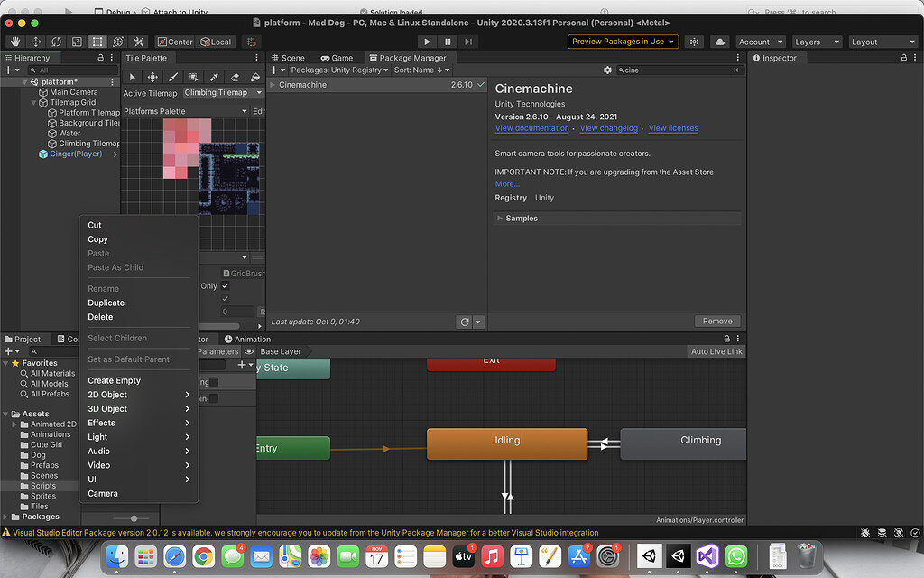Image resolution: width=924 pixels, height=578 pixels.
Task: Select the Paint Brush in the Tile Palette
Action: pyautogui.click(x=171, y=77)
